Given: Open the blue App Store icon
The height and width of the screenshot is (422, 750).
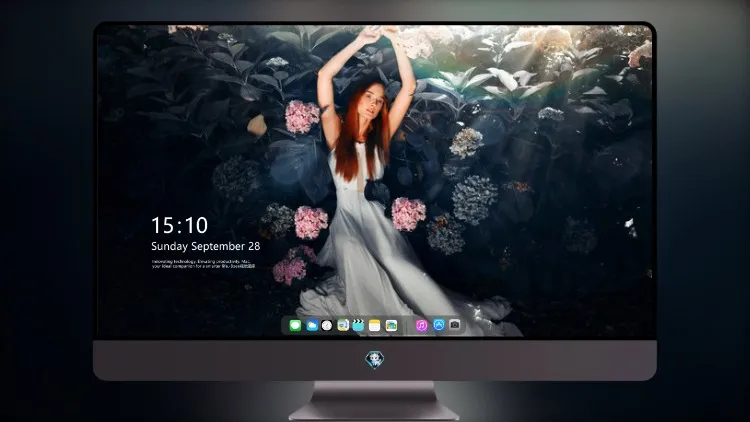Looking at the screenshot, I should 439,325.
